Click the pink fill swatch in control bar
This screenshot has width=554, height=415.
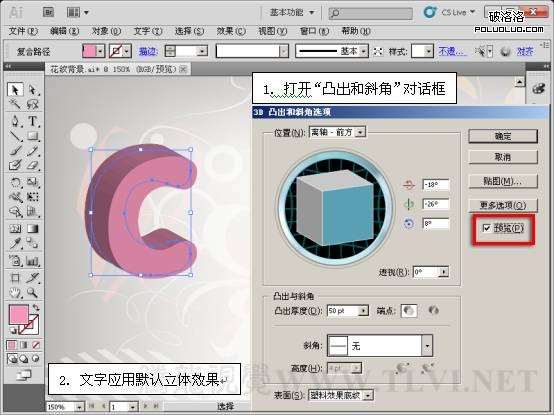click(x=89, y=52)
